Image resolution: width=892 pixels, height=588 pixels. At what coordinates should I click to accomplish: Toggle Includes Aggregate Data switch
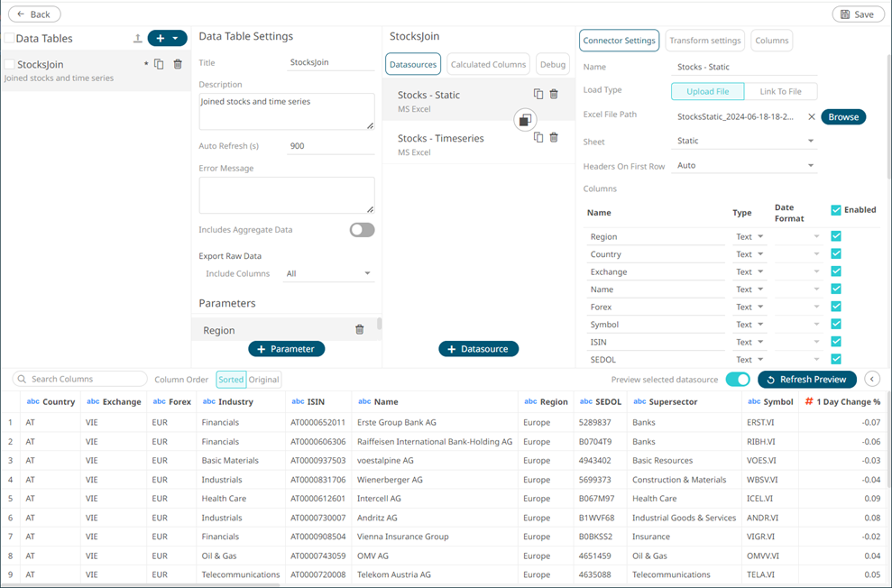(362, 230)
